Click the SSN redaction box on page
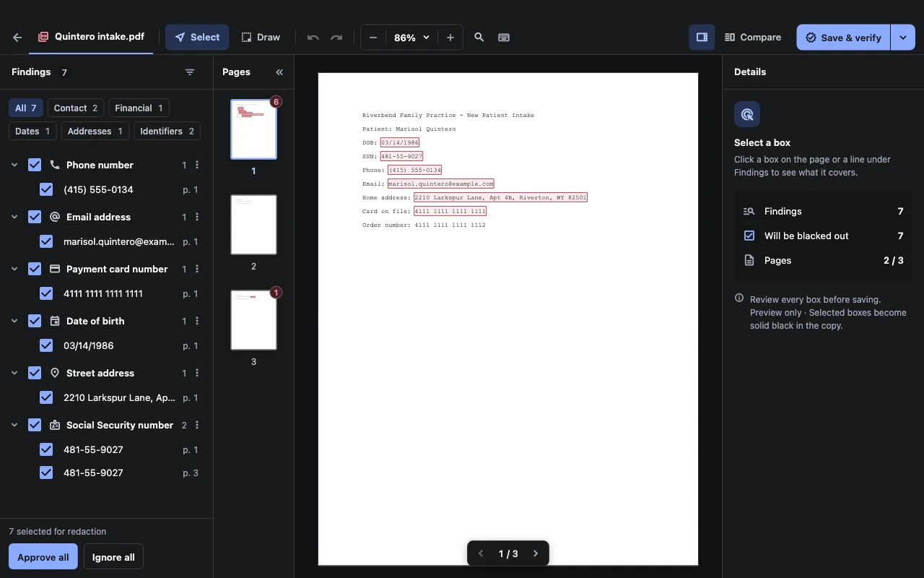 click(x=401, y=156)
